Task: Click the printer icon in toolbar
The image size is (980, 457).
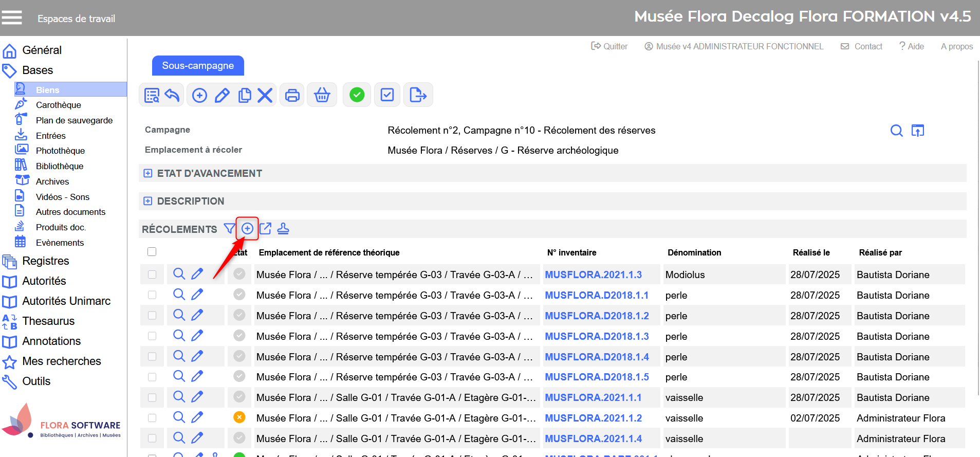Action: (x=292, y=95)
